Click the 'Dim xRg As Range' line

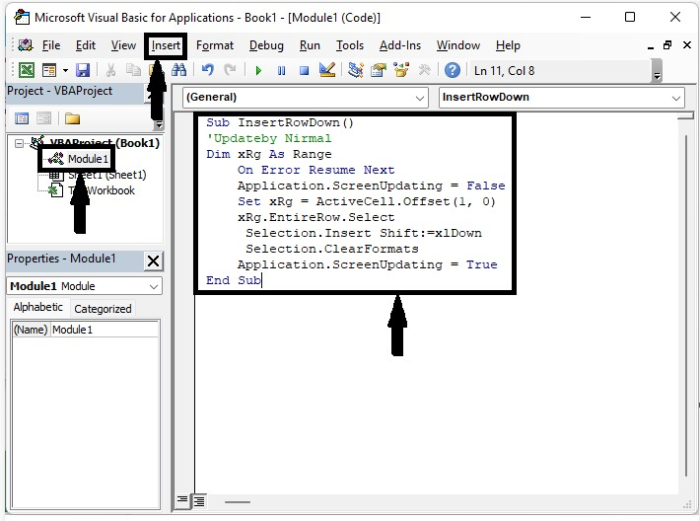click(269, 154)
